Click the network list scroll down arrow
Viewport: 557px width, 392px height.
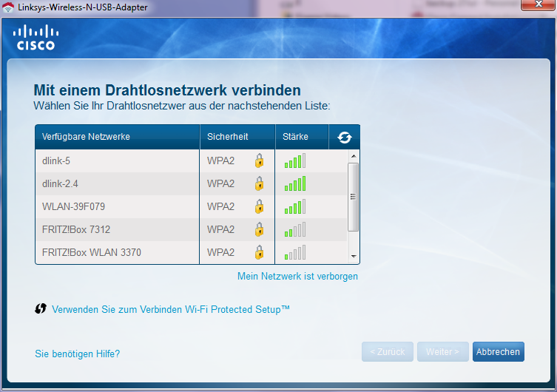(353, 257)
